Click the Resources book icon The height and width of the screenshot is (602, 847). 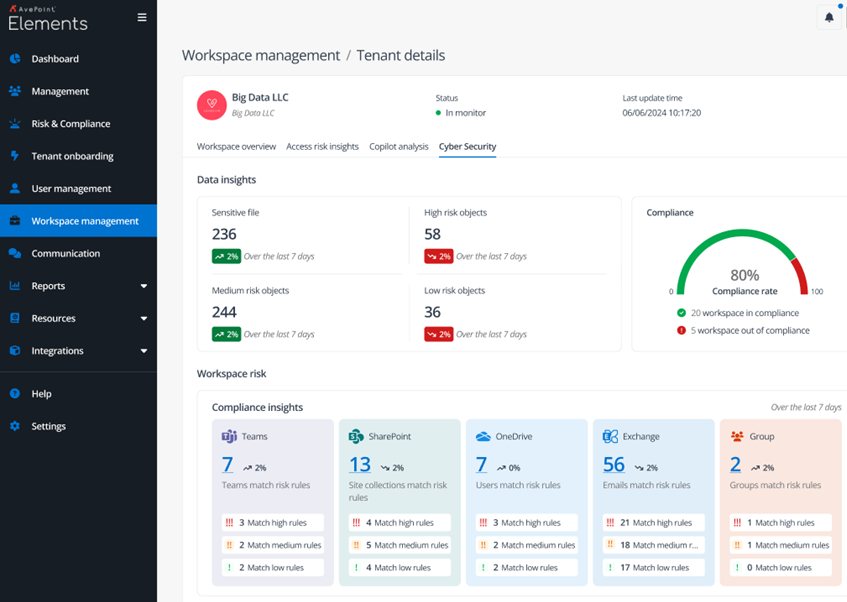tap(15, 318)
